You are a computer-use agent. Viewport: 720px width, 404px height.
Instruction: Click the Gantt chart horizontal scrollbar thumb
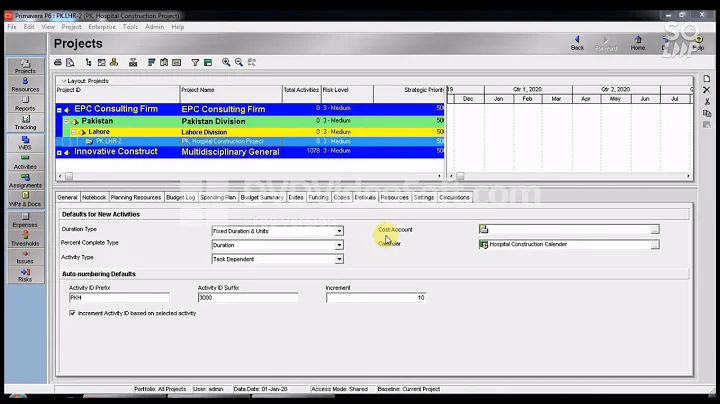460,176
